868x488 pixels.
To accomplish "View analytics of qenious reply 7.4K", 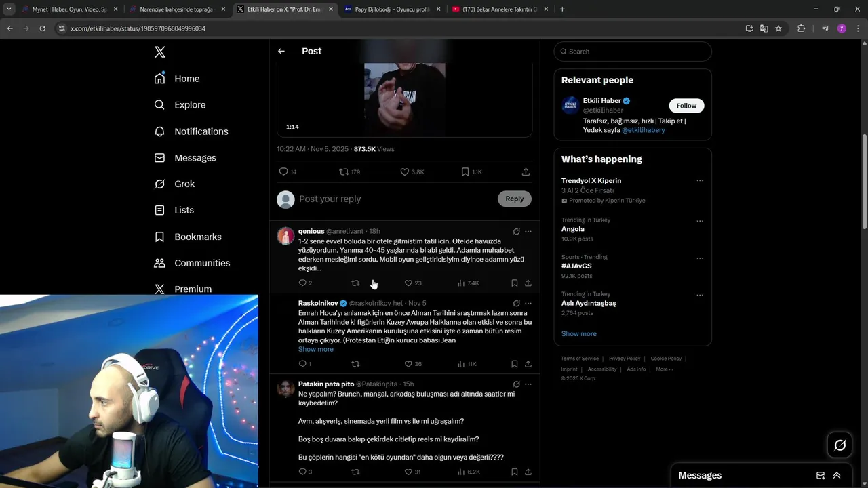I will tap(469, 283).
